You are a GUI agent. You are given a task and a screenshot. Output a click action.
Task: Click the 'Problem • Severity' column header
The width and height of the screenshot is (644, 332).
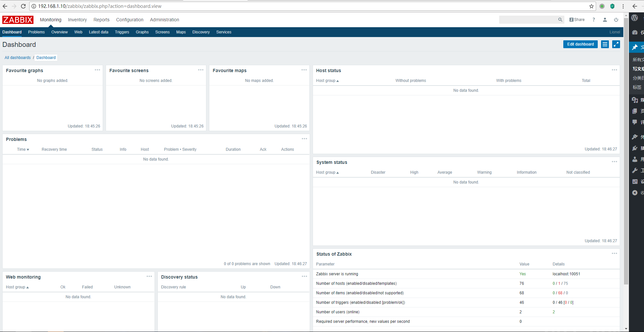click(180, 149)
